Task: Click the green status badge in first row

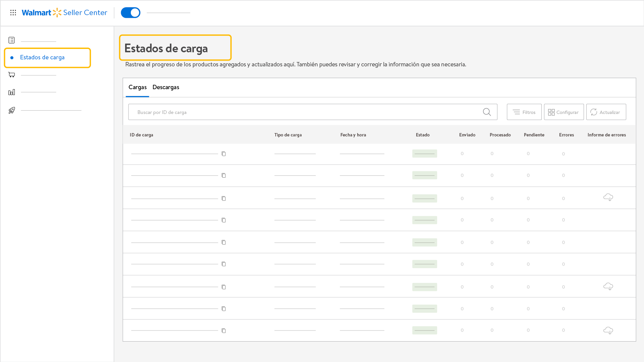Action: pyautogui.click(x=425, y=154)
